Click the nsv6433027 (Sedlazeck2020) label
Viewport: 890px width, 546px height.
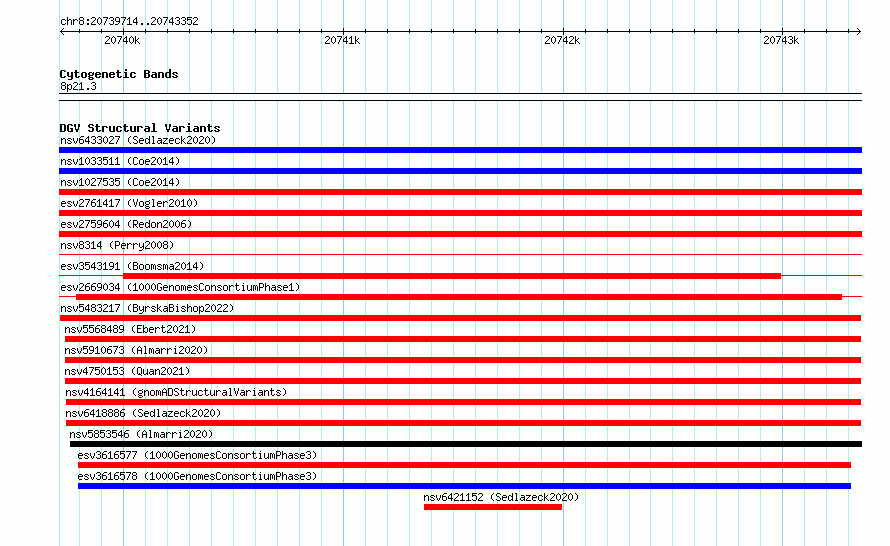click(138, 140)
